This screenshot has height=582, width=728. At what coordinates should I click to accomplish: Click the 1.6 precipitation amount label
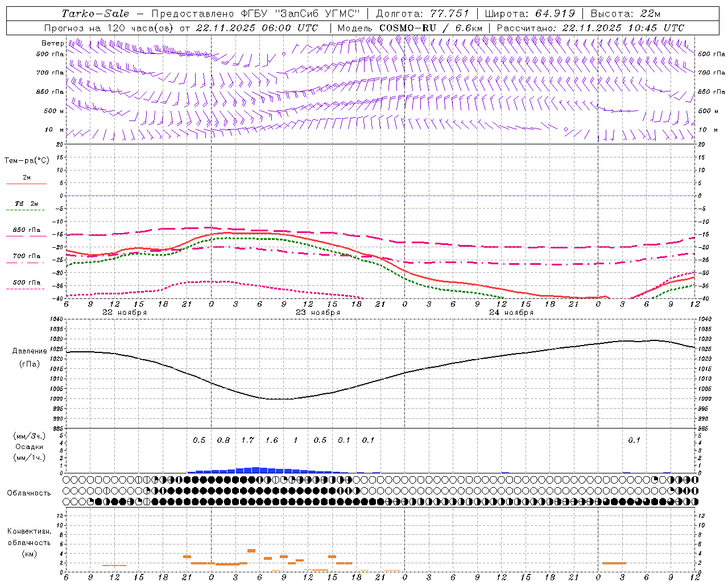click(x=272, y=440)
